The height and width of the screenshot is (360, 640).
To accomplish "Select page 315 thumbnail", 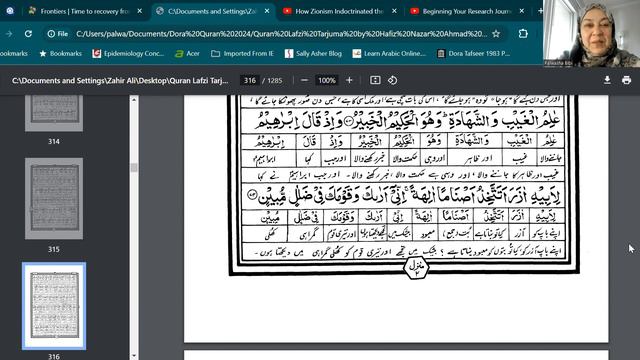I will coord(54,198).
